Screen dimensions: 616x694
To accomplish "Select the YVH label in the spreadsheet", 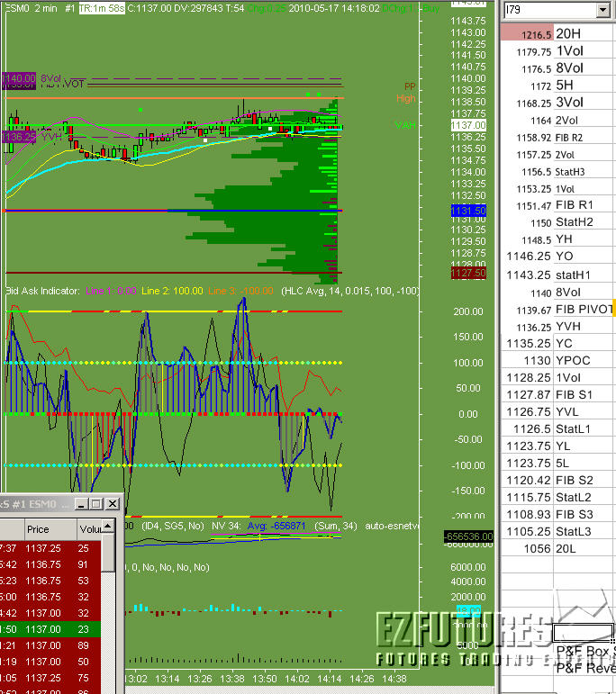I will tap(584, 327).
